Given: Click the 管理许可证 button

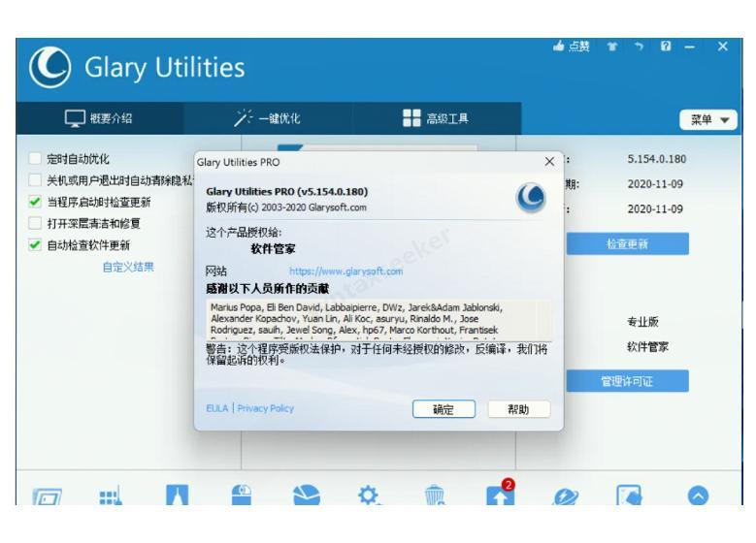Looking at the screenshot, I should [627, 381].
